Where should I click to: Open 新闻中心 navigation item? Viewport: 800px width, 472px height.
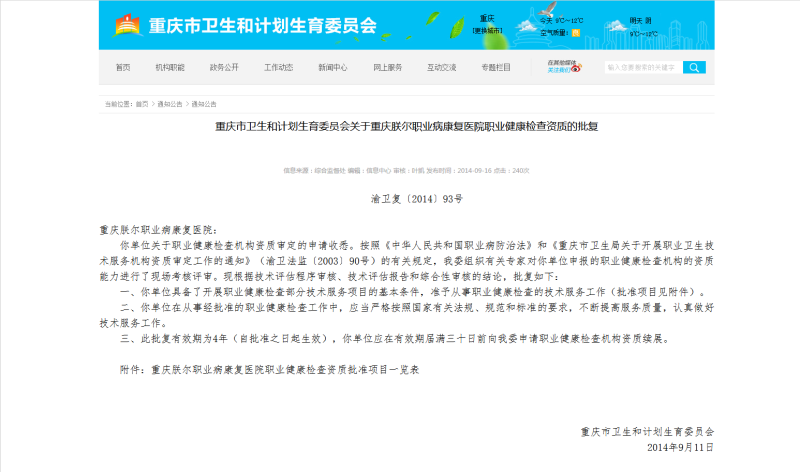[333, 68]
